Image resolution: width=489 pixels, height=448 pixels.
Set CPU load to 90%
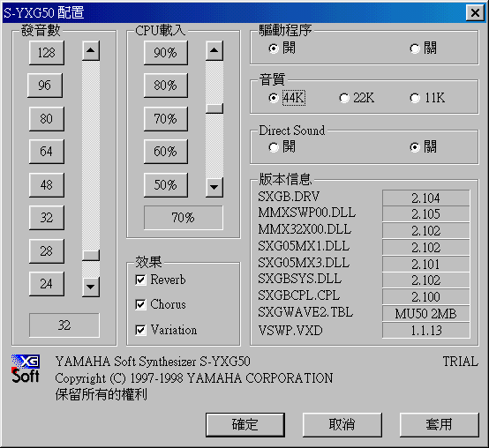tap(166, 53)
